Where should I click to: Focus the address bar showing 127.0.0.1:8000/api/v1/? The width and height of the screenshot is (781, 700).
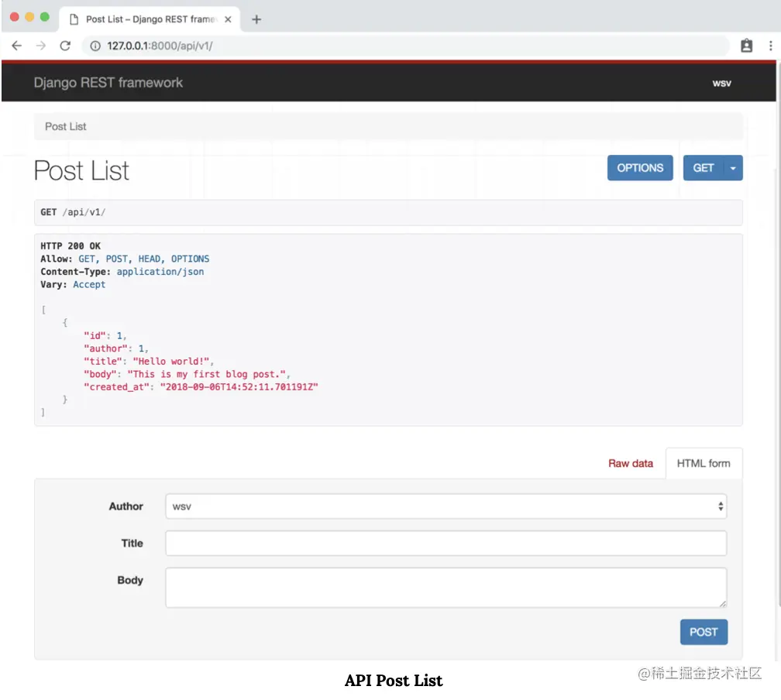click(406, 46)
